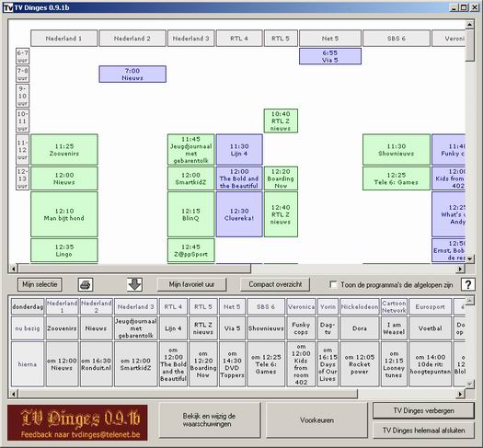
Task: Click the down arrow icon button
Action: point(134,284)
